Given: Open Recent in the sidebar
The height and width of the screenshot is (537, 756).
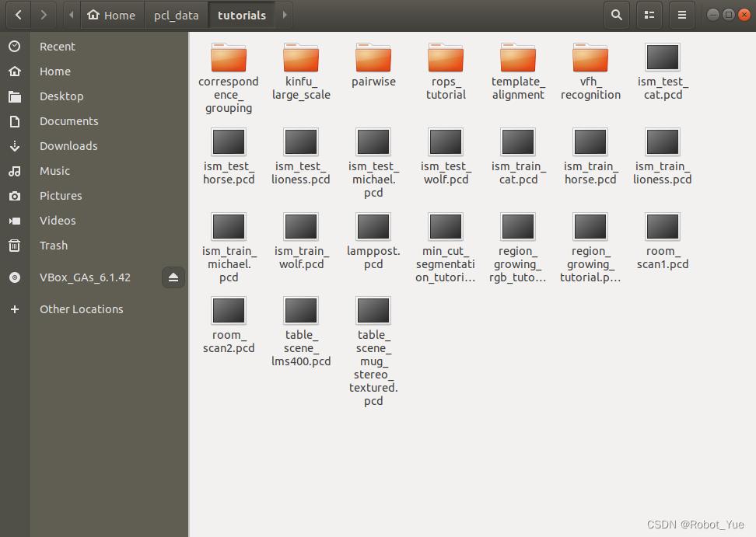Looking at the screenshot, I should (x=58, y=47).
